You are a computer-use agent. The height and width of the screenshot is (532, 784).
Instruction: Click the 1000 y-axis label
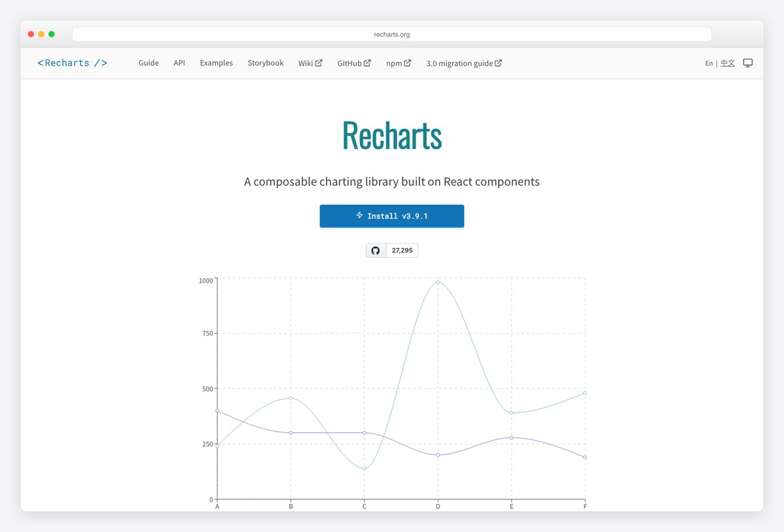click(206, 281)
